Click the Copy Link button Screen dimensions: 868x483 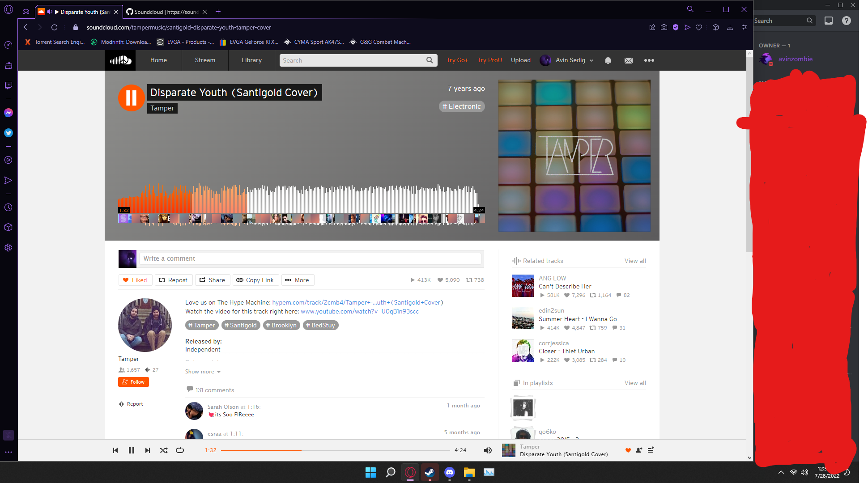(255, 280)
